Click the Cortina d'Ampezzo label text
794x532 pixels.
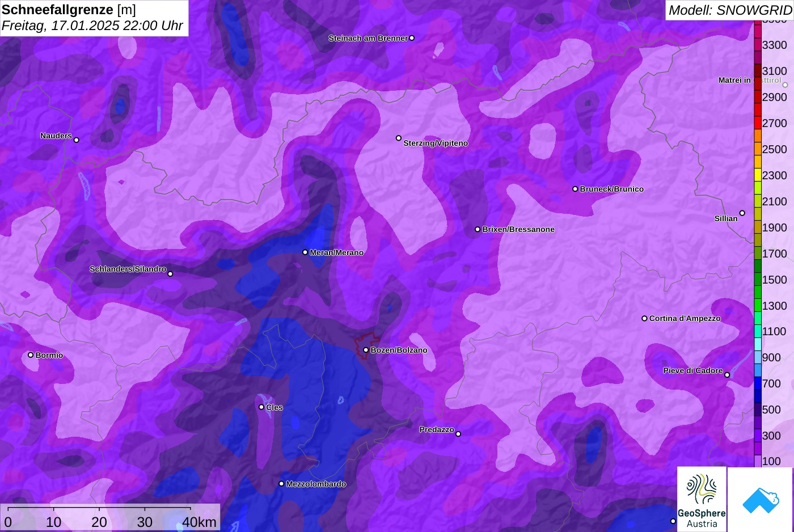click(685, 318)
